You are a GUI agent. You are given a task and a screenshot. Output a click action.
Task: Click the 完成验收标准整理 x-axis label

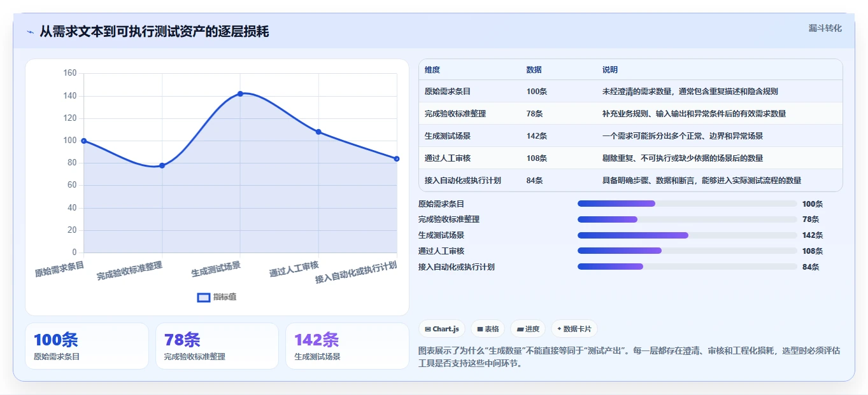(x=129, y=271)
